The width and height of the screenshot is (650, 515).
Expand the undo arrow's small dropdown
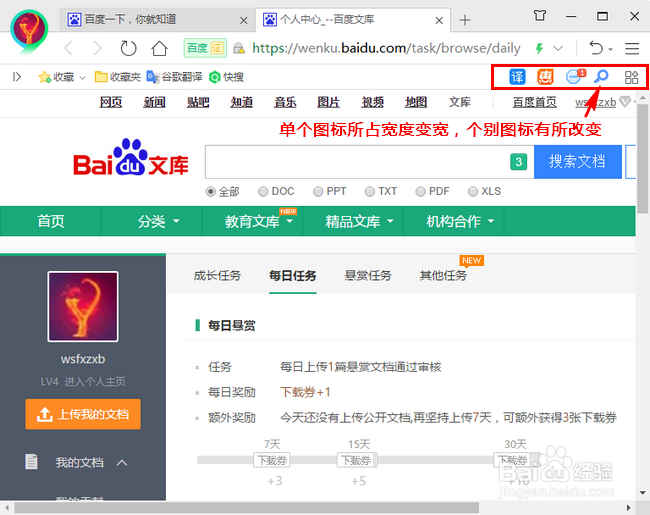(x=611, y=49)
